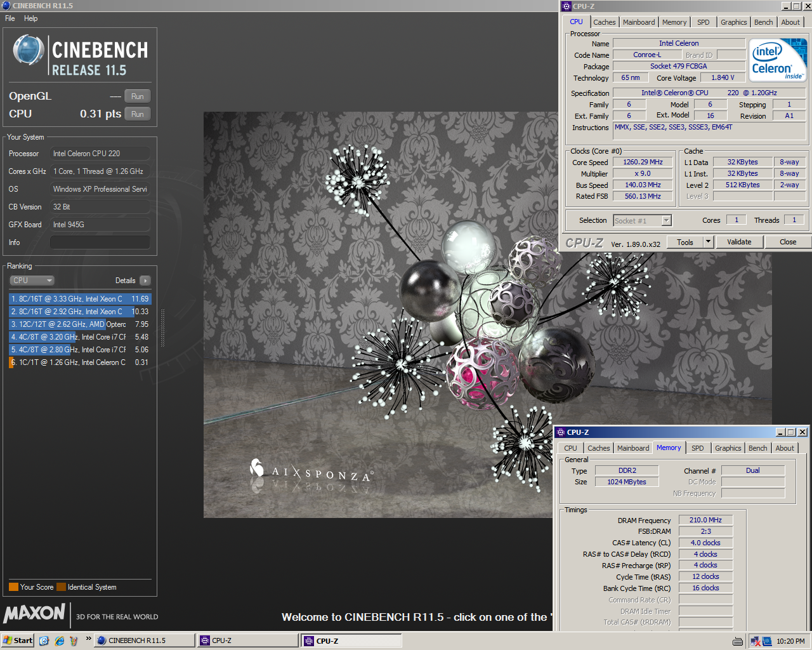Select ranking row 1C/1T Intel Celeron 0.31
Image resolution: width=812 pixels, height=650 pixels.
(80, 362)
